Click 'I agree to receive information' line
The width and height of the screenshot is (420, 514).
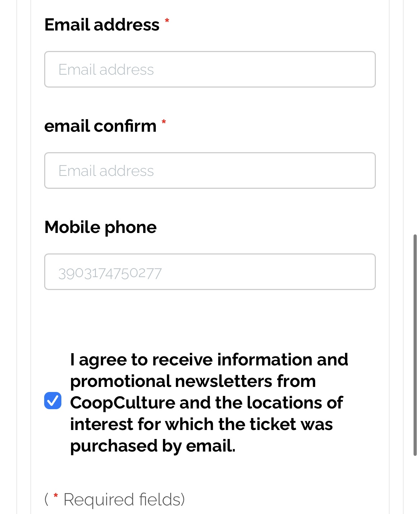pos(209,360)
